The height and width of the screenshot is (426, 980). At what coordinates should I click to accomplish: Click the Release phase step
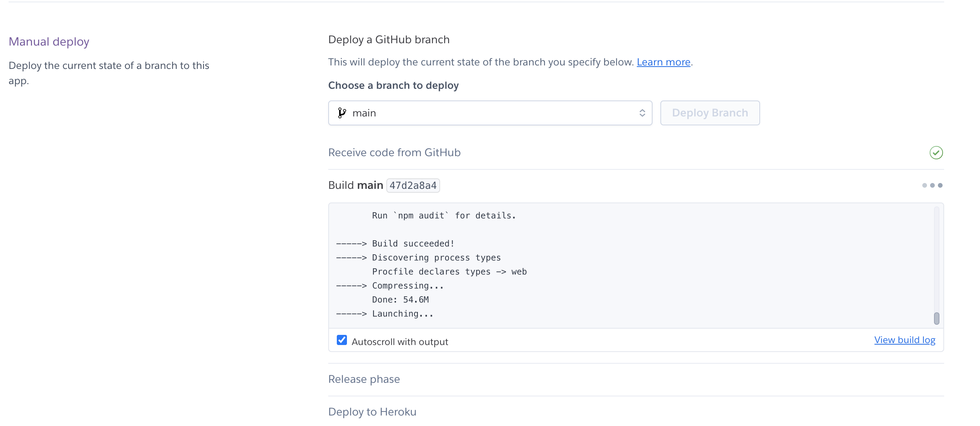364,379
